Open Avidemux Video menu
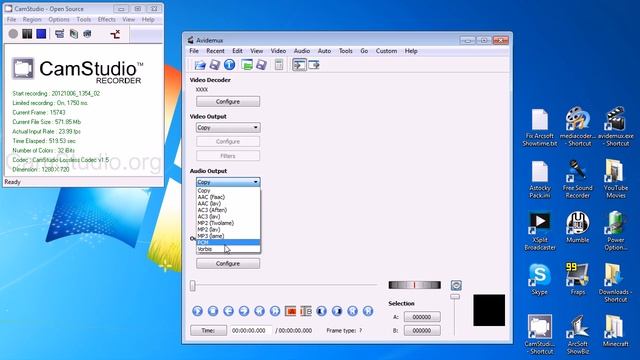The height and width of the screenshot is (360, 640). pos(278,51)
